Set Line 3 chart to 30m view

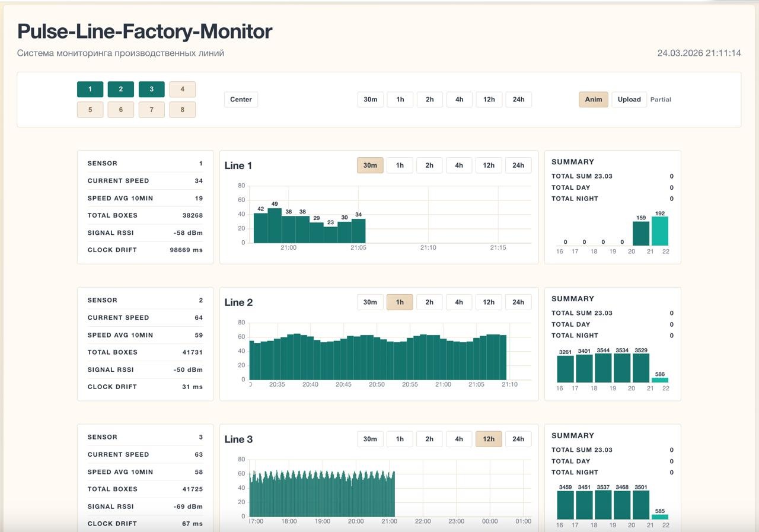coord(370,439)
